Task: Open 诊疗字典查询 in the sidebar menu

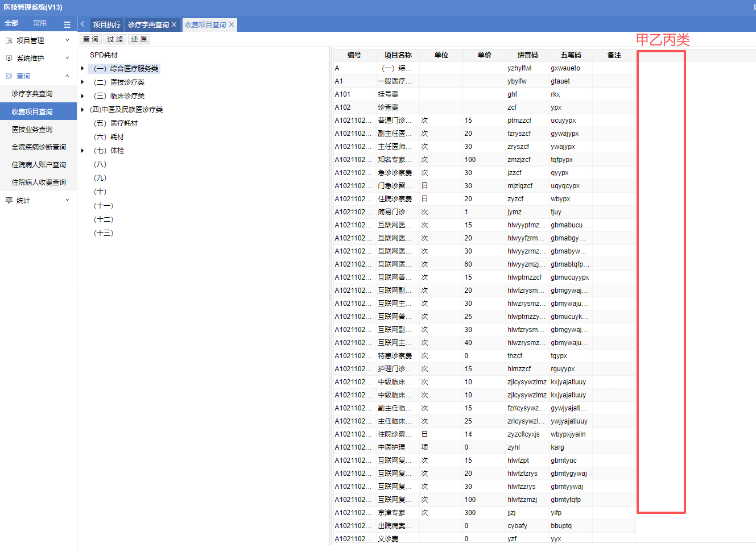Action: pyautogui.click(x=38, y=94)
